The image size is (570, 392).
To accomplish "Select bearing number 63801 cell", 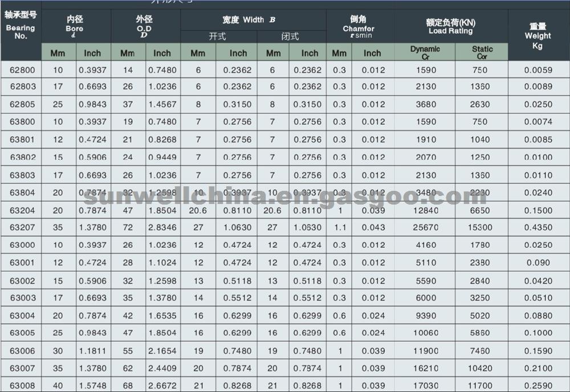I will pos(22,140).
